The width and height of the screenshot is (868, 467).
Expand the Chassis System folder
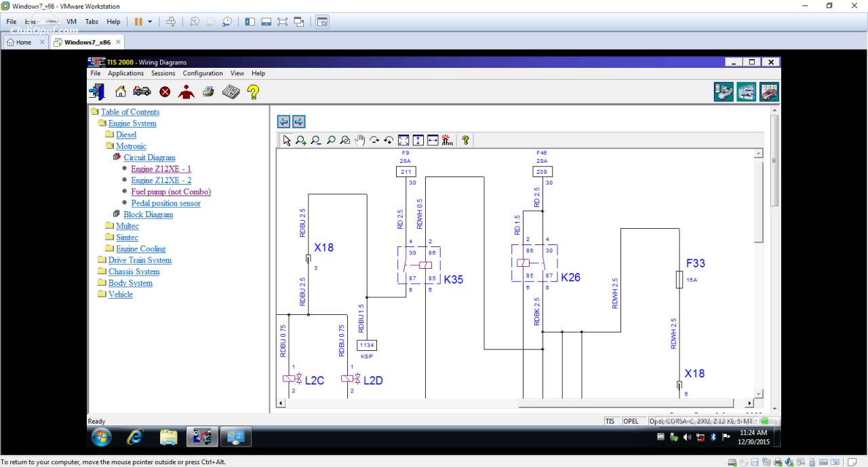134,272
